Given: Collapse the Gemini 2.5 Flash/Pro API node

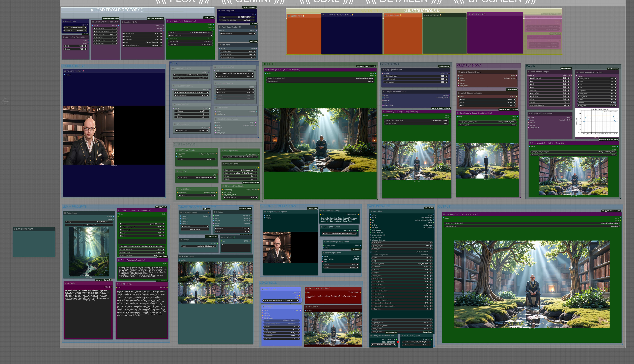Looking at the screenshot, I should (x=119, y=210).
